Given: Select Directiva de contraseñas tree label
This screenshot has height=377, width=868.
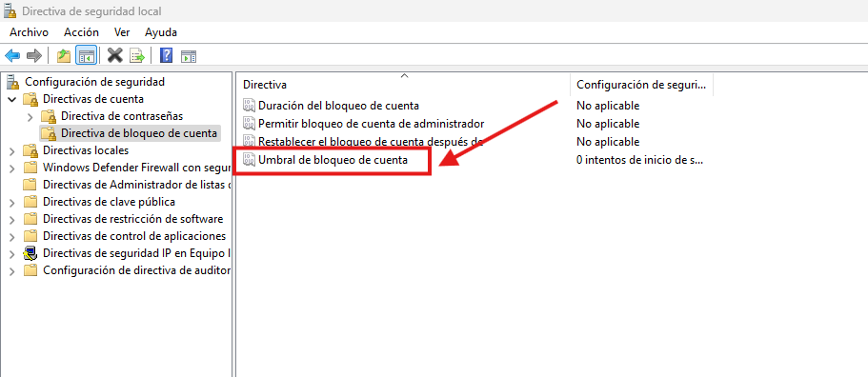Looking at the screenshot, I should [x=122, y=117].
